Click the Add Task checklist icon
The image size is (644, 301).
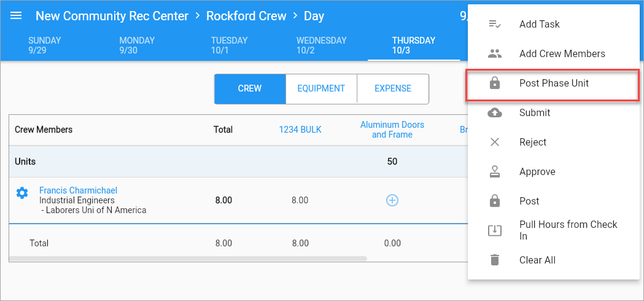click(495, 24)
